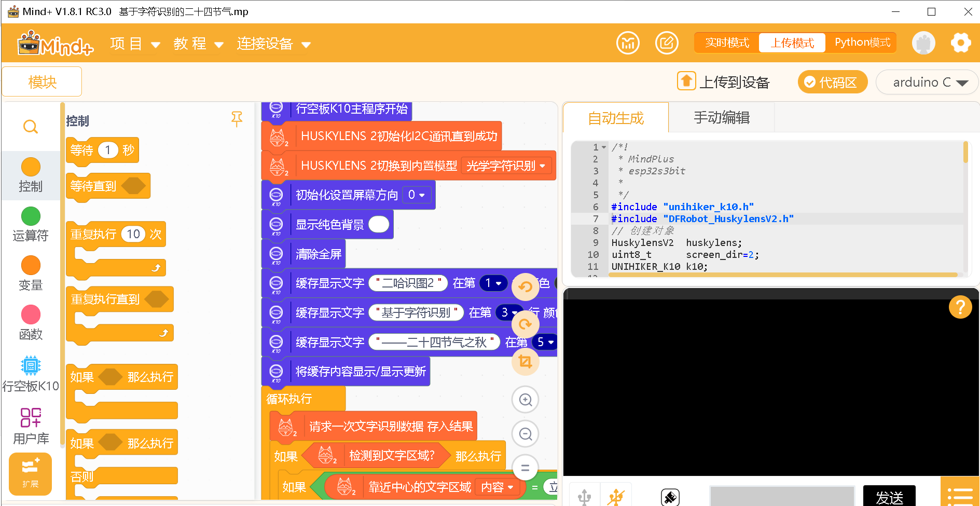The height and width of the screenshot is (506, 980).
Task: Open the 光学字符识别 model dropdown
Action: pyautogui.click(x=506, y=166)
